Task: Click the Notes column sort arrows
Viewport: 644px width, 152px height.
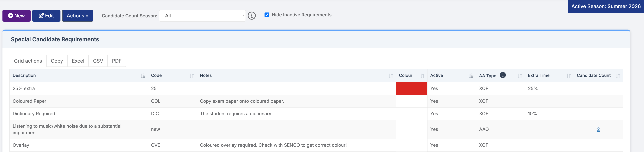Action: point(391,76)
